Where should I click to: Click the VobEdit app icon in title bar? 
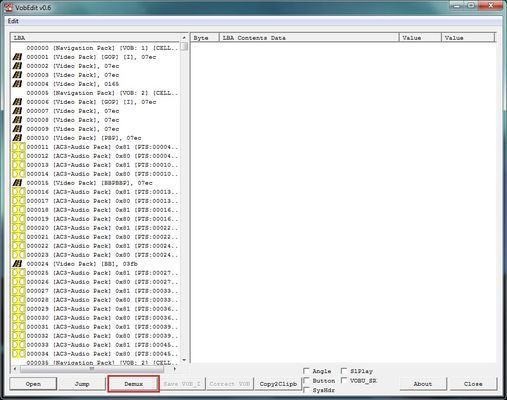point(8,7)
